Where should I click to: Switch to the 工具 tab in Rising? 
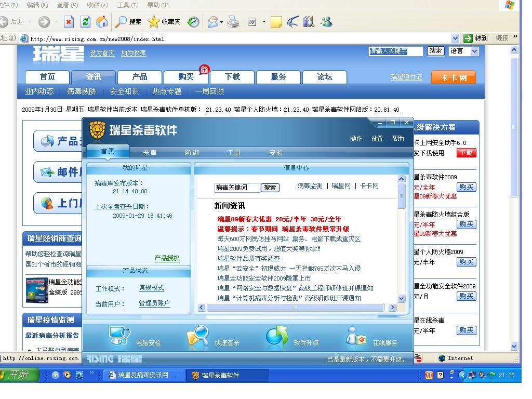coord(234,152)
